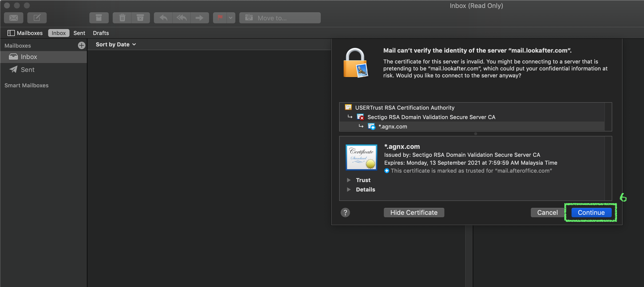Expand the Sort by Date dropdown
This screenshot has height=287, width=644.
(115, 44)
